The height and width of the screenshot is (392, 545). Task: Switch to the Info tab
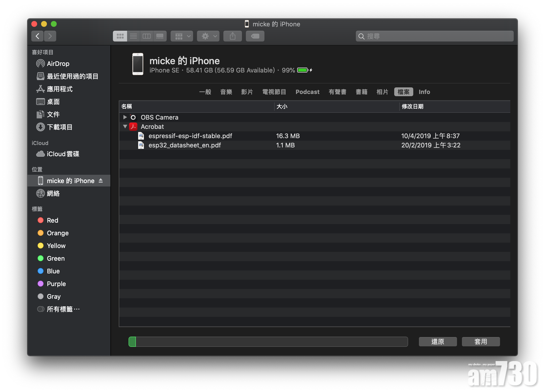tap(424, 92)
